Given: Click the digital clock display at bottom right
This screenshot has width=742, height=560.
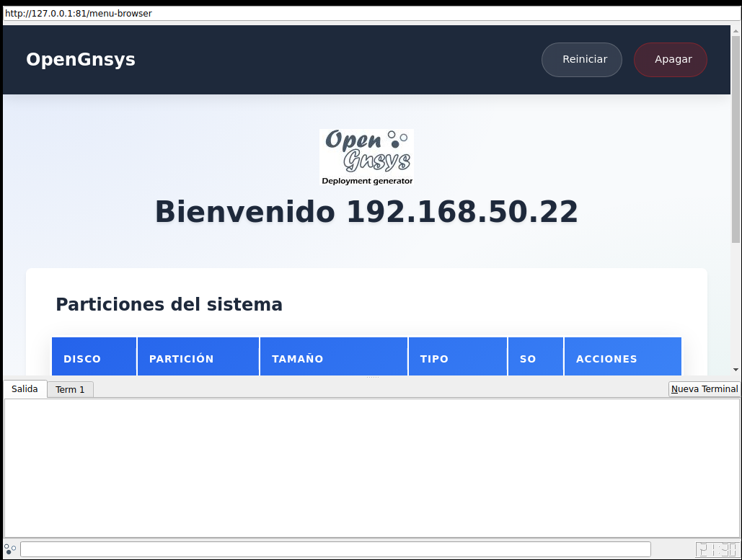Looking at the screenshot, I should coord(716,549).
